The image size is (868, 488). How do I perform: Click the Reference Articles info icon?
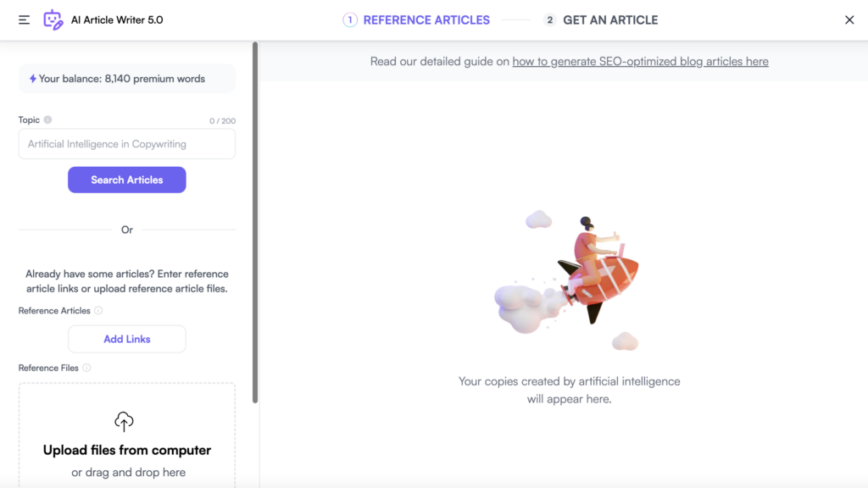[98, 310]
